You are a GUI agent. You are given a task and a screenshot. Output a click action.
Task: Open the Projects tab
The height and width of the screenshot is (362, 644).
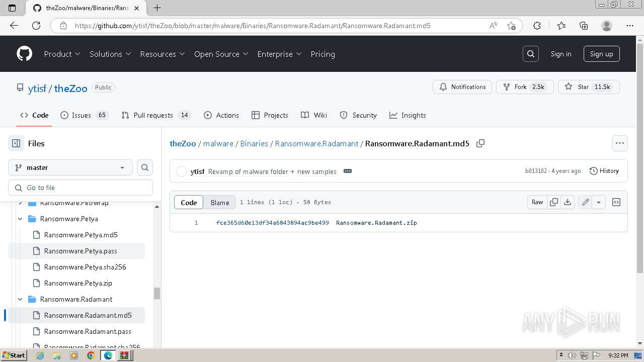pyautogui.click(x=270, y=115)
